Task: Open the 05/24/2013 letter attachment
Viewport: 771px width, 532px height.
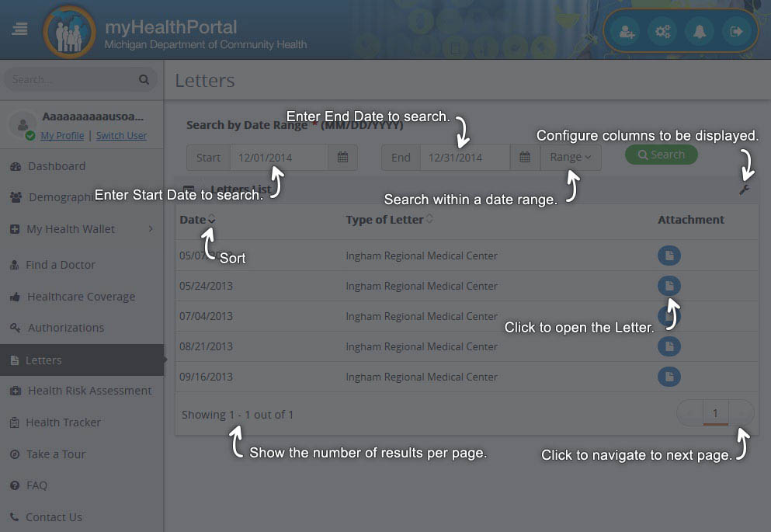Action: tap(669, 286)
